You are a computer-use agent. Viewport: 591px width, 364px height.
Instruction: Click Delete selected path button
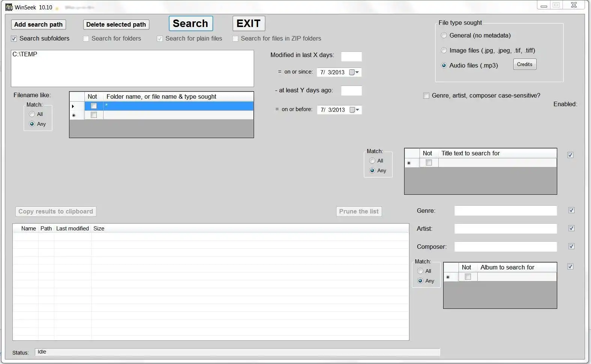[x=116, y=24]
